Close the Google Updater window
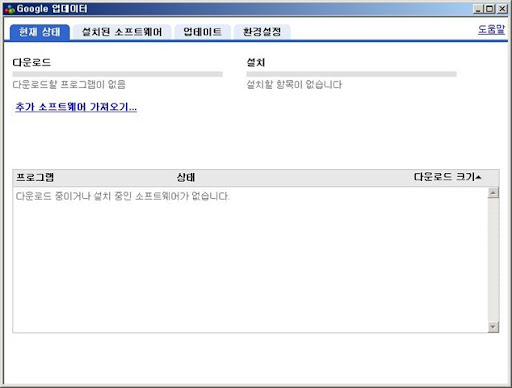Image resolution: width=512 pixels, height=388 pixels. [502, 9]
